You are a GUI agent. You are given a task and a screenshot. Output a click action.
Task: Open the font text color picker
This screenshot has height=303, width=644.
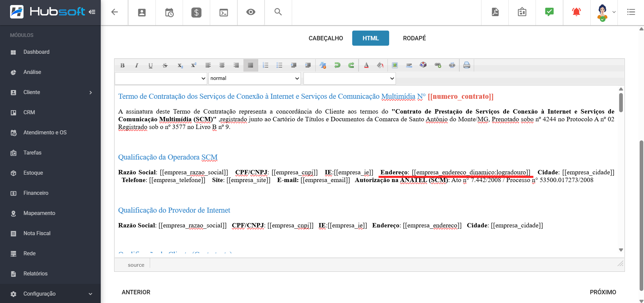366,66
